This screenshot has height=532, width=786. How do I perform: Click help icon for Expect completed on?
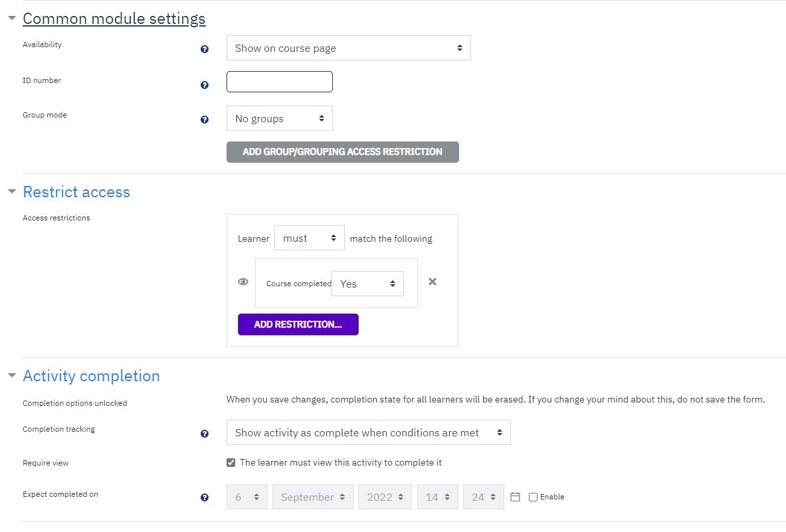(205, 497)
